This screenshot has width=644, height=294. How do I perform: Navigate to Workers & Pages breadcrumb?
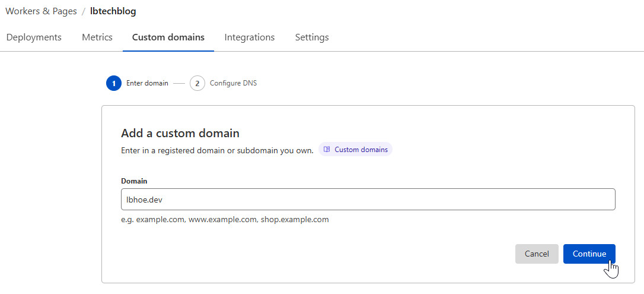(x=41, y=11)
